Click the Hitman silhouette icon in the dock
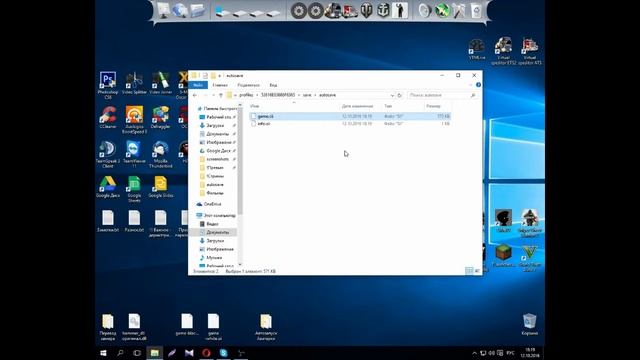Image resolution: width=640 pixels, height=360 pixels. (x=400, y=11)
